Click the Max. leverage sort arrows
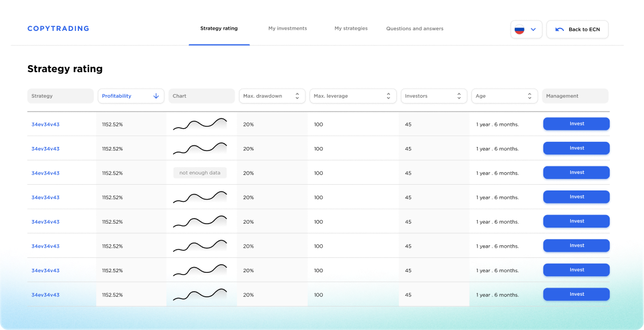This screenshot has height=330, width=644. (x=388, y=96)
